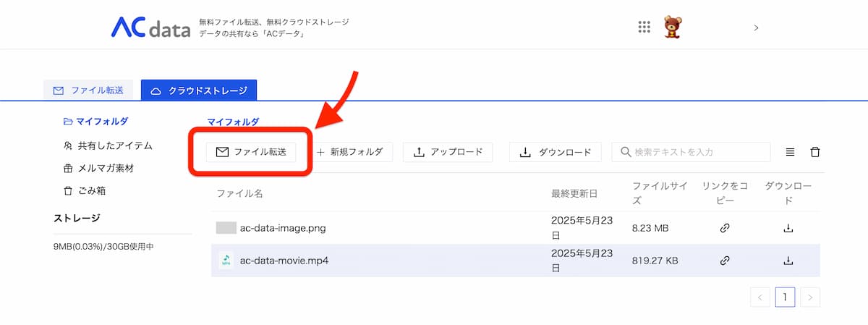Click the 8.23 MB size cell
Image resolution: width=868 pixels, height=325 pixels.
coord(650,228)
